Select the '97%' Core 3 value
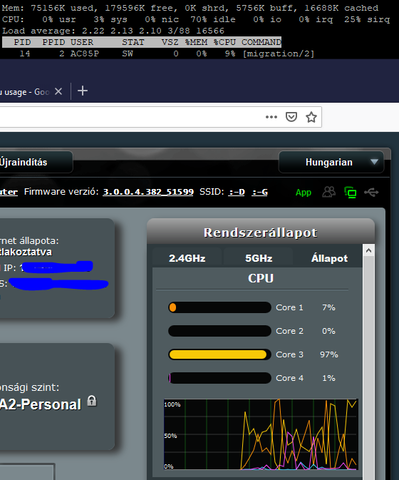The image size is (399, 480). tap(329, 354)
